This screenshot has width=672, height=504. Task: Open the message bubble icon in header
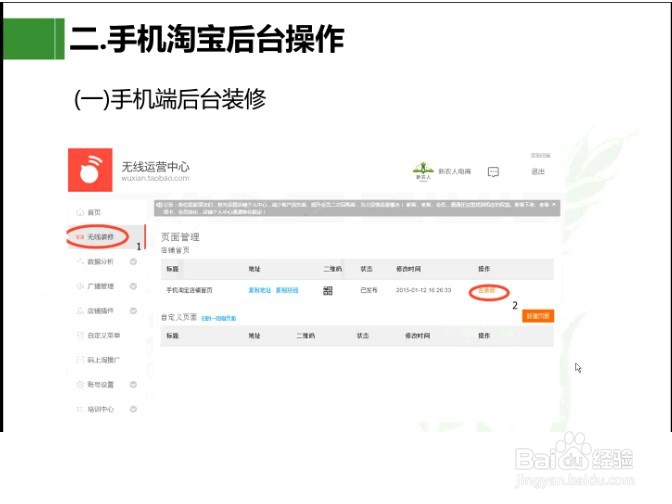click(x=493, y=172)
